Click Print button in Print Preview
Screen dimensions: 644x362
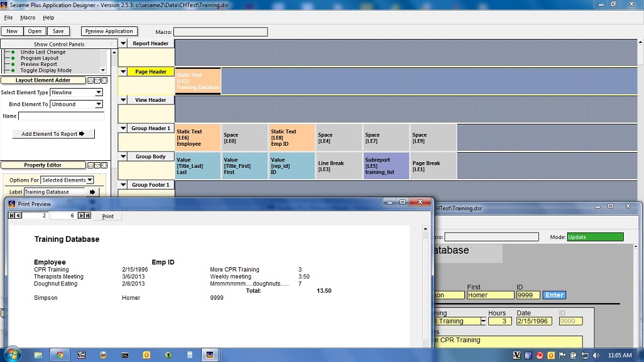pyautogui.click(x=107, y=216)
